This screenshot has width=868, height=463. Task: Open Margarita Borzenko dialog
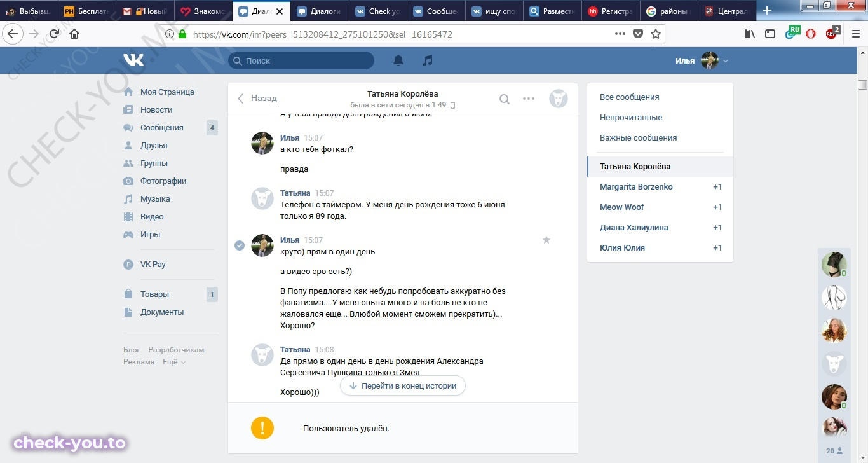(660, 187)
